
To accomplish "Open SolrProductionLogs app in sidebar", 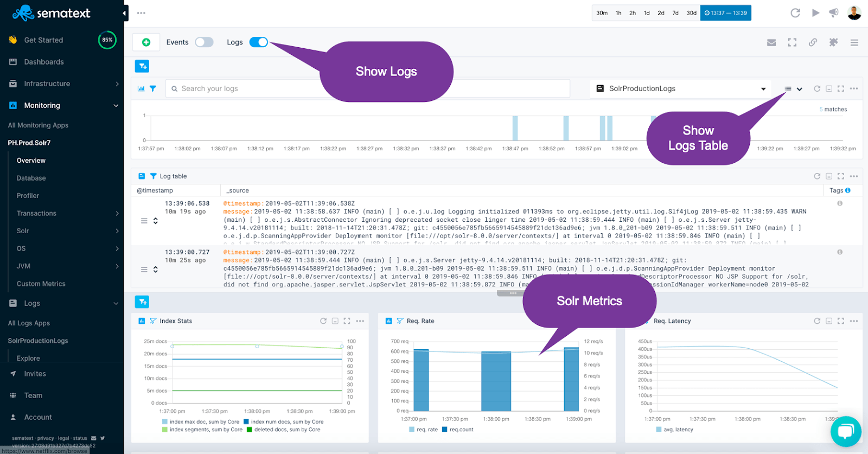I will click(38, 341).
